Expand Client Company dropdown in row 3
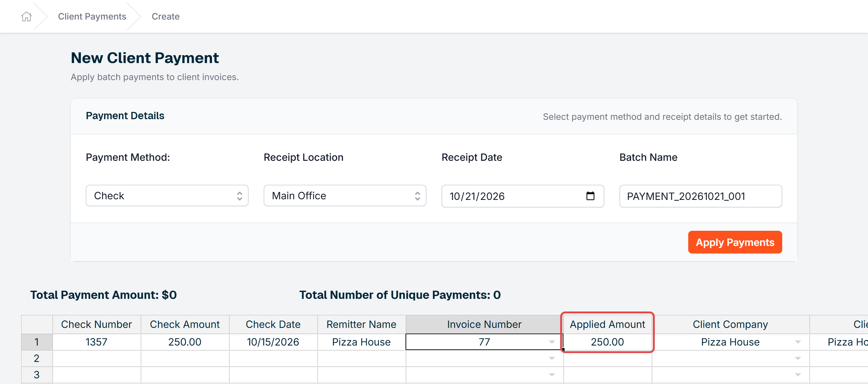This screenshot has width=868, height=384. coord(798,375)
